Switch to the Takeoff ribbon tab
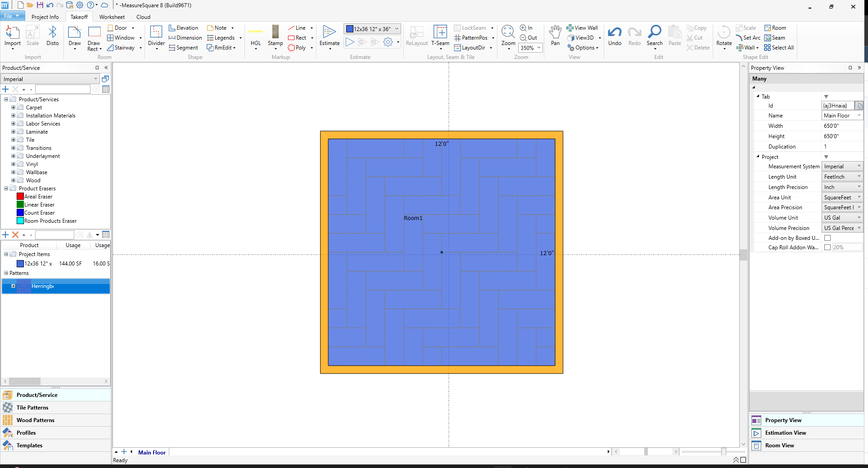The width and height of the screenshot is (868, 468). point(79,17)
